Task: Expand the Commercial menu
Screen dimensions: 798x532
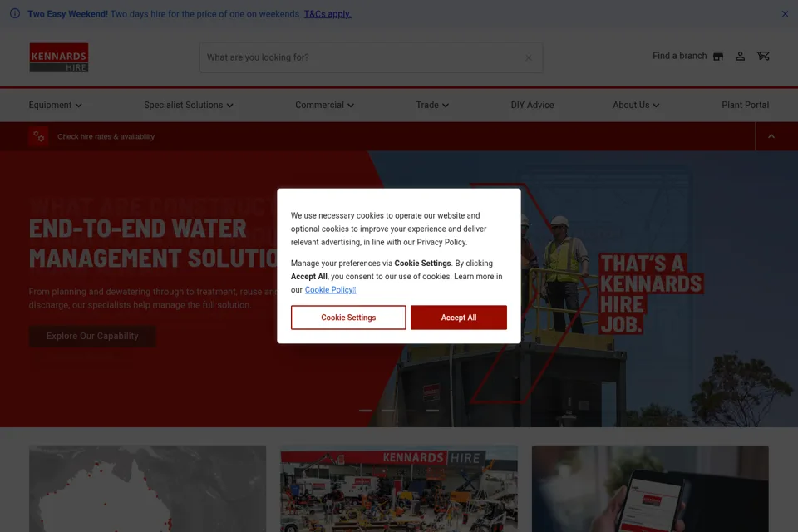Action: pos(324,105)
